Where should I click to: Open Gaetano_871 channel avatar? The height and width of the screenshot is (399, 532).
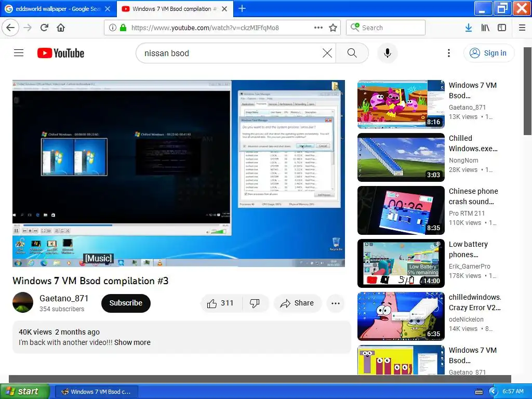pyautogui.click(x=23, y=302)
